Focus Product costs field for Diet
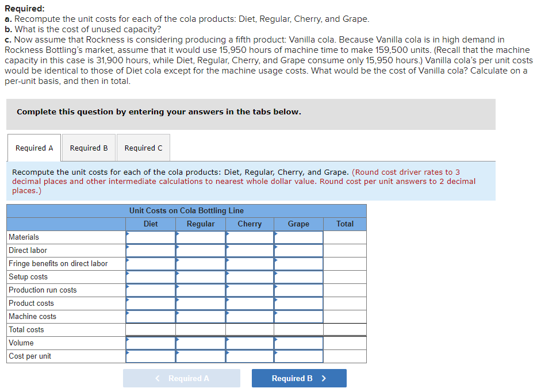Screen dimensions: 537x392 tap(151, 303)
